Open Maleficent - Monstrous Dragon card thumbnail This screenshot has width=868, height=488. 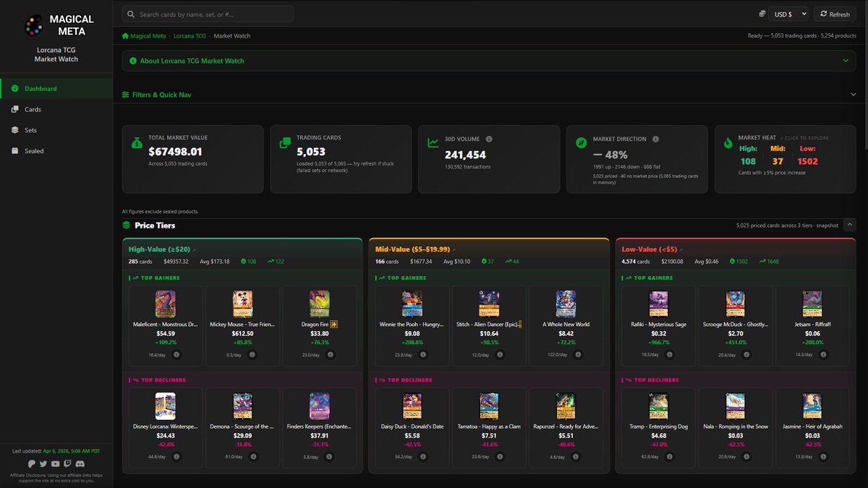166,304
